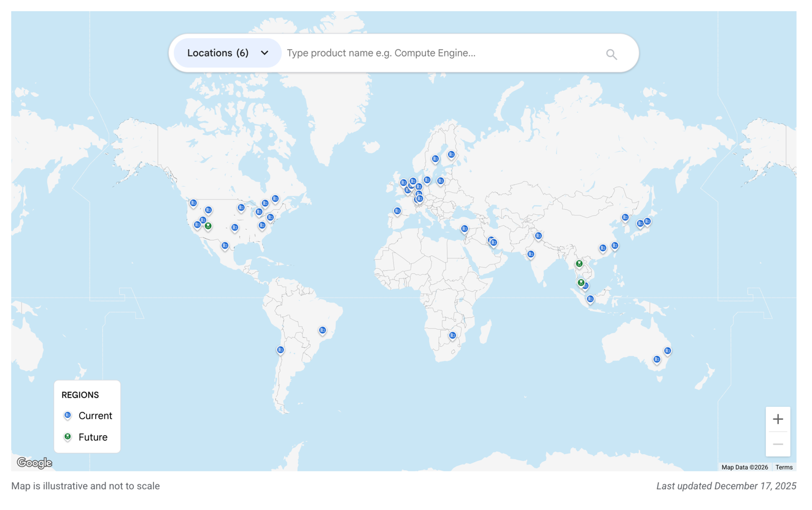
Task: Click the blue region marker in Las Vegas area
Action: pyautogui.click(x=203, y=220)
